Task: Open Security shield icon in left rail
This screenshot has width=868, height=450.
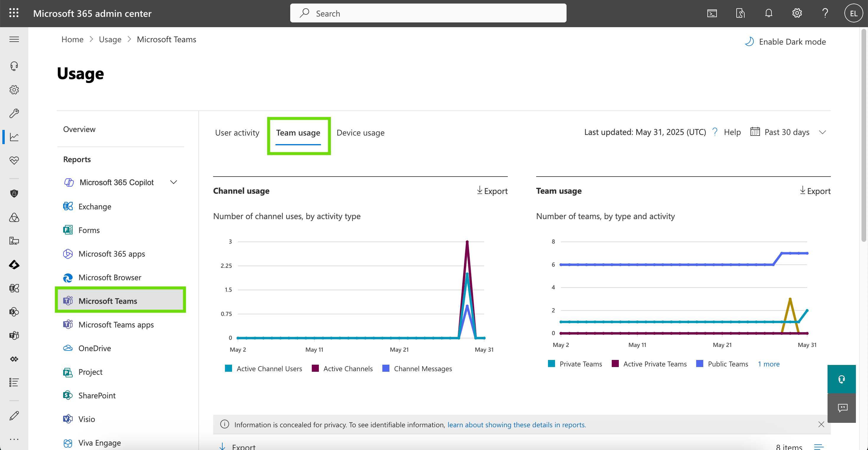Action: coord(14,193)
